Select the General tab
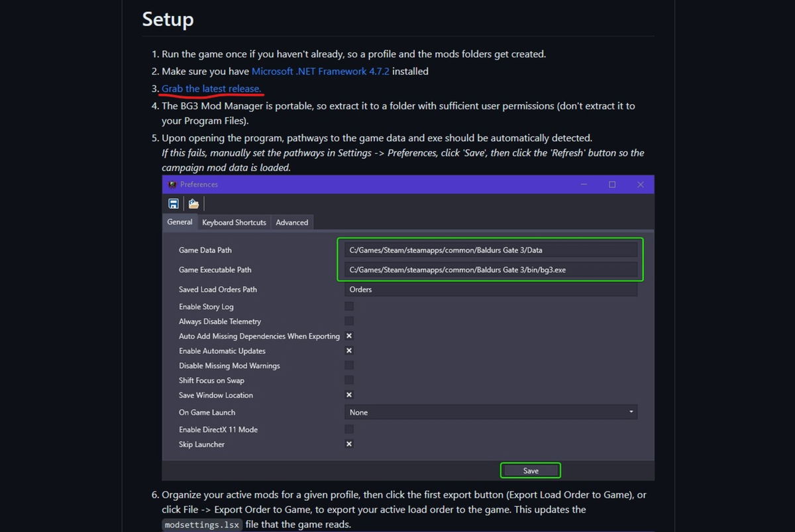This screenshot has width=795, height=532. click(x=180, y=222)
